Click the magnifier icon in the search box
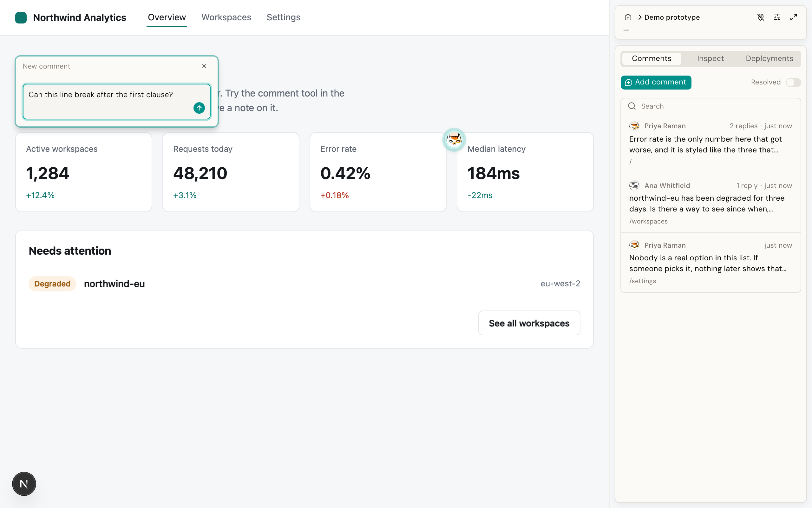 click(632, 106)
